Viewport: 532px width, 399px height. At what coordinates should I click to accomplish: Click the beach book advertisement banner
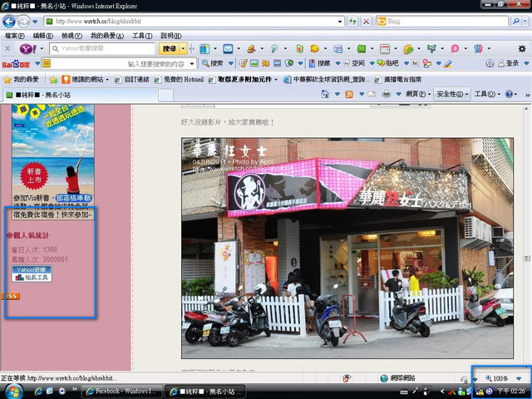(53, 162)
